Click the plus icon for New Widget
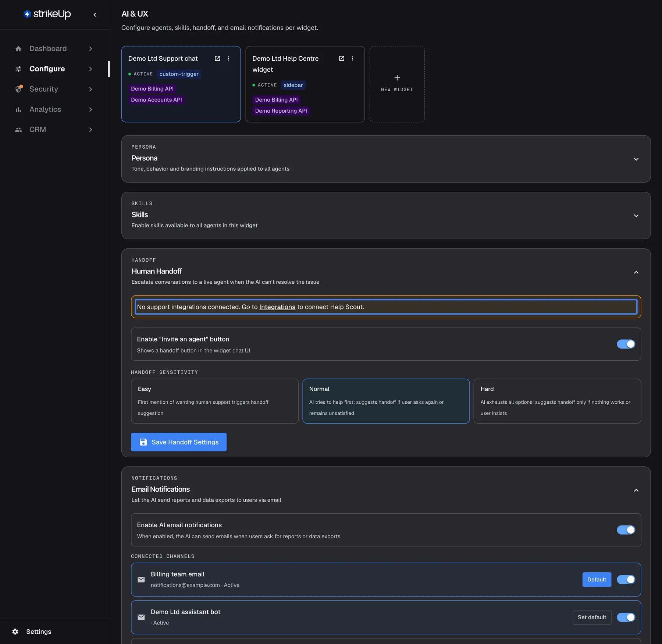Viewport: 662px width, 644px height. coord(397,78)
